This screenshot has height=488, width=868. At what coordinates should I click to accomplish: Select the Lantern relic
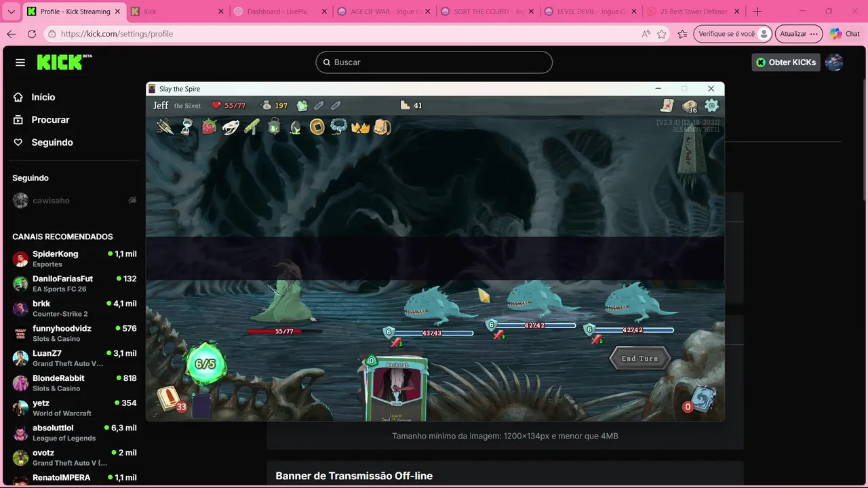(274, 127)
